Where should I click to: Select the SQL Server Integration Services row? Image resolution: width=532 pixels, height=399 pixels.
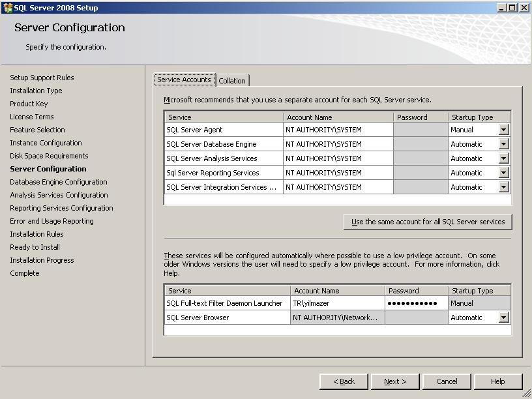tap(224, 187)
